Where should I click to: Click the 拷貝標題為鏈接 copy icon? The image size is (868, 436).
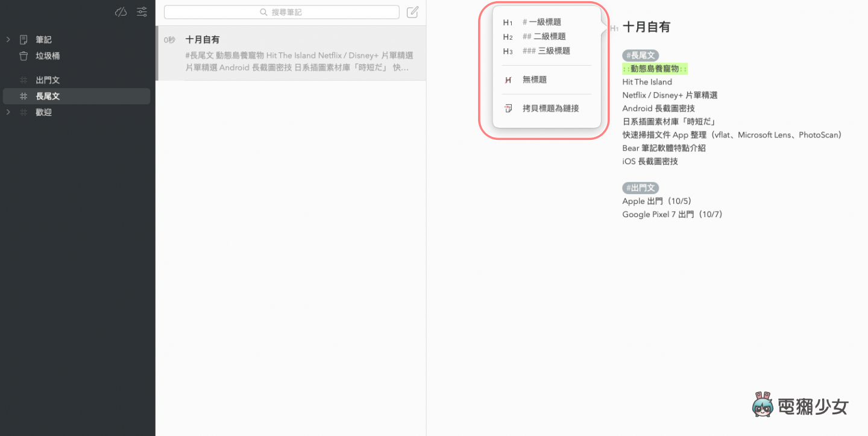[508, 109]
